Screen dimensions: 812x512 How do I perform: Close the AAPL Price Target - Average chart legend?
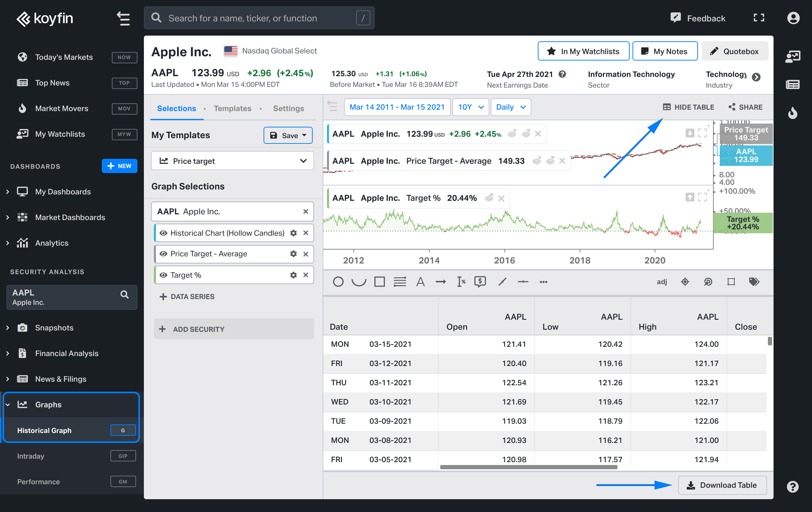562,161
